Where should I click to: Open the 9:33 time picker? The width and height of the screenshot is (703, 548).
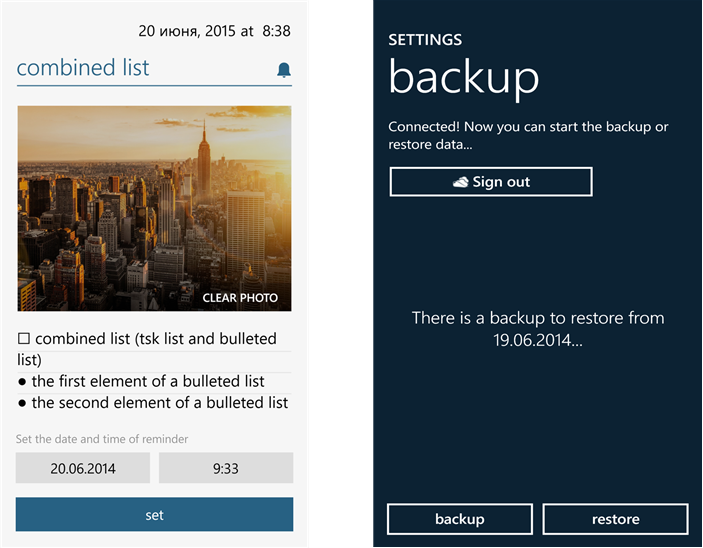coord(226,468)
